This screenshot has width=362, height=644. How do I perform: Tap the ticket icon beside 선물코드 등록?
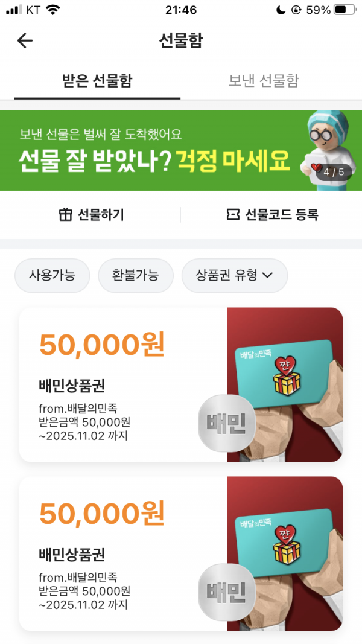[x=233, y=214]
